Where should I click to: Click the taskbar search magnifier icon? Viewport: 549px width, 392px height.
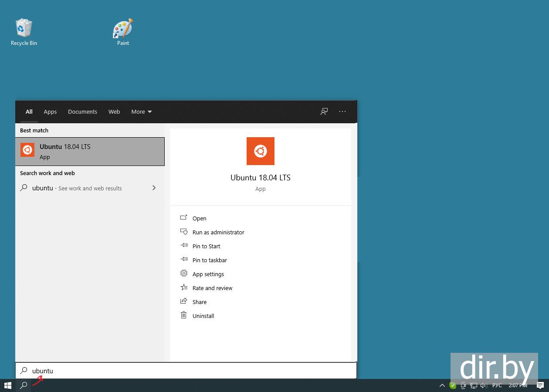pyautogui.click(x=24, y=385)
